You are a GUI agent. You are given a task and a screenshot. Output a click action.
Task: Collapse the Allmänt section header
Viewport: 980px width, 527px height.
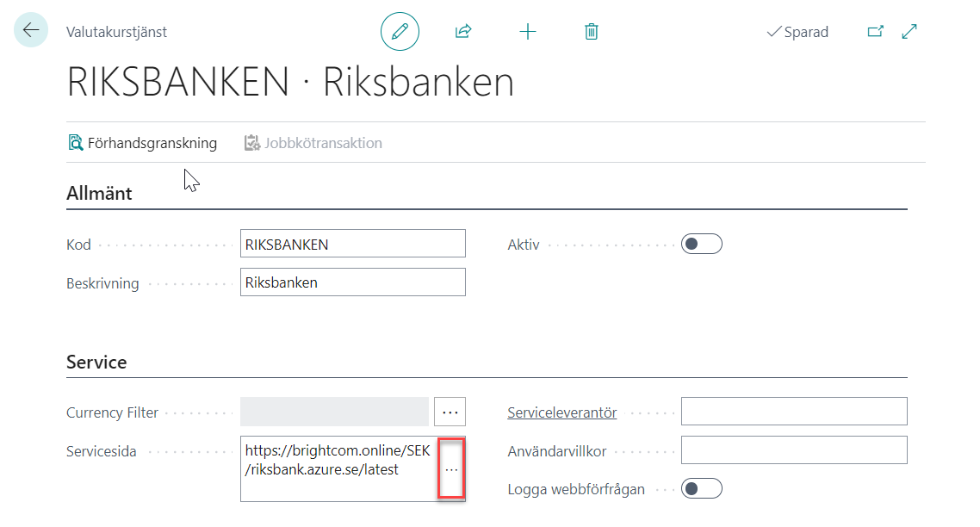(x=99, y=193)
